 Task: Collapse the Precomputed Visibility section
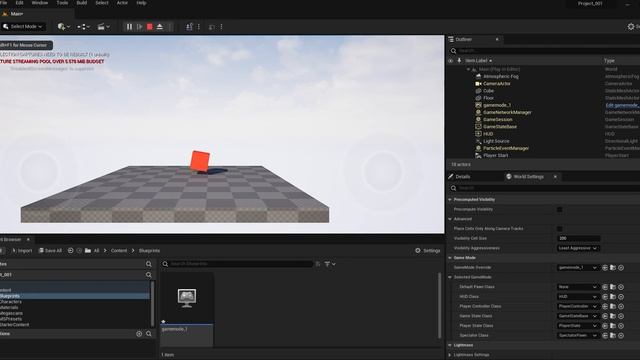450,200
